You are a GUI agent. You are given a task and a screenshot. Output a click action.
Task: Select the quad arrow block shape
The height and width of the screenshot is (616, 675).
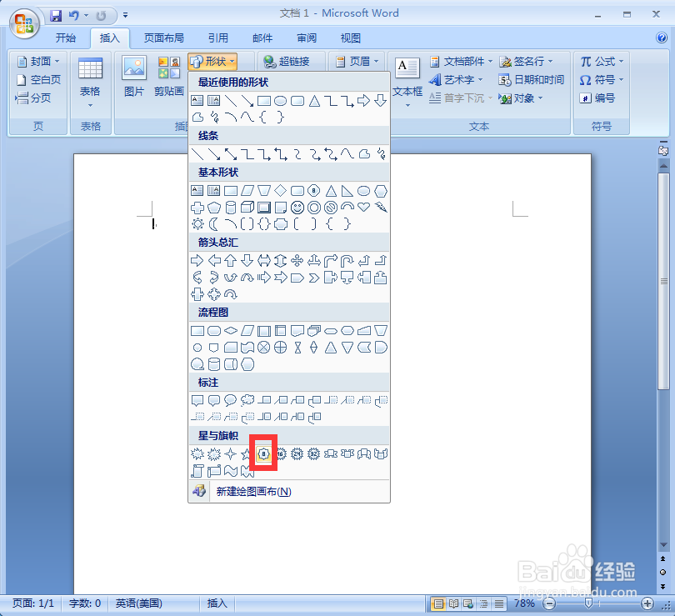[x=297, y=260]
